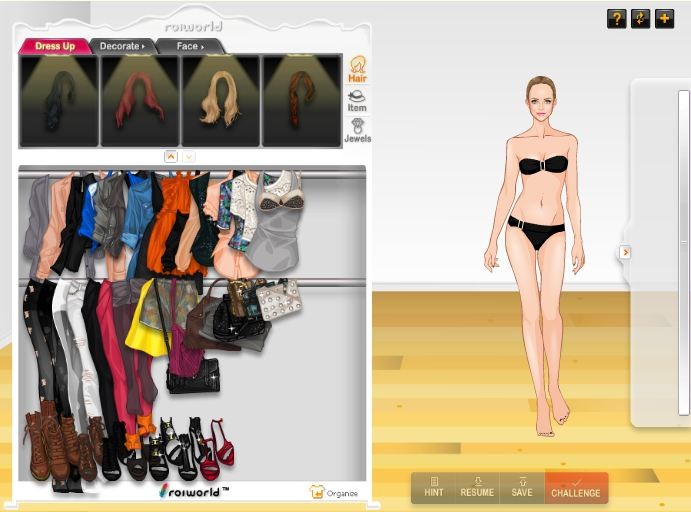This screenshot has height=512, width=691.
Task: Switch to the Dress Up tab
Action: (54, 46)
